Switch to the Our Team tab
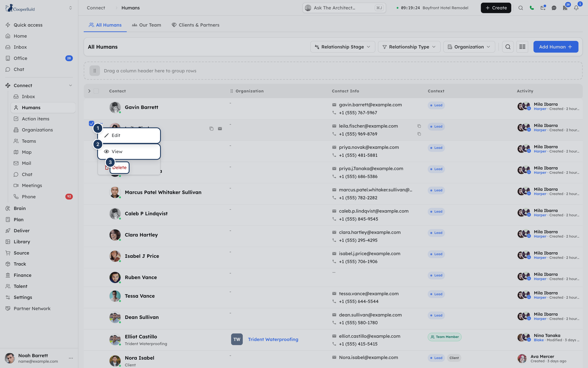 147,25
